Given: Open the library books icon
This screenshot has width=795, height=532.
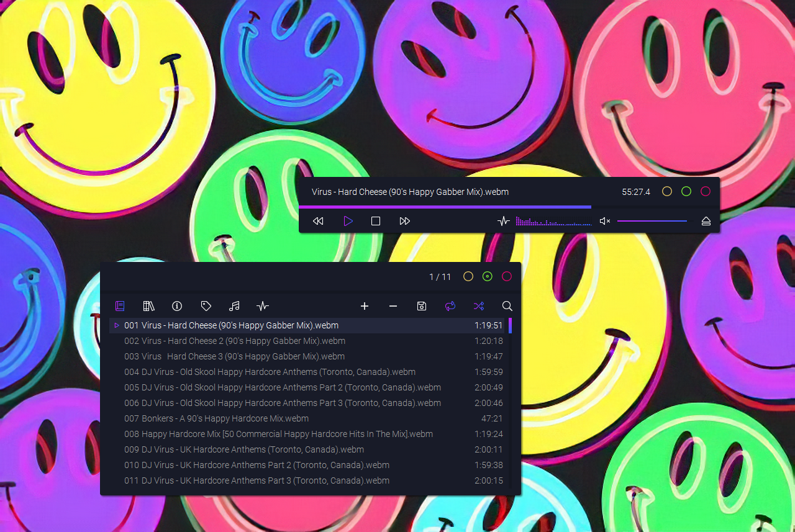Looking at the screenshot, I should coord(148,306).
